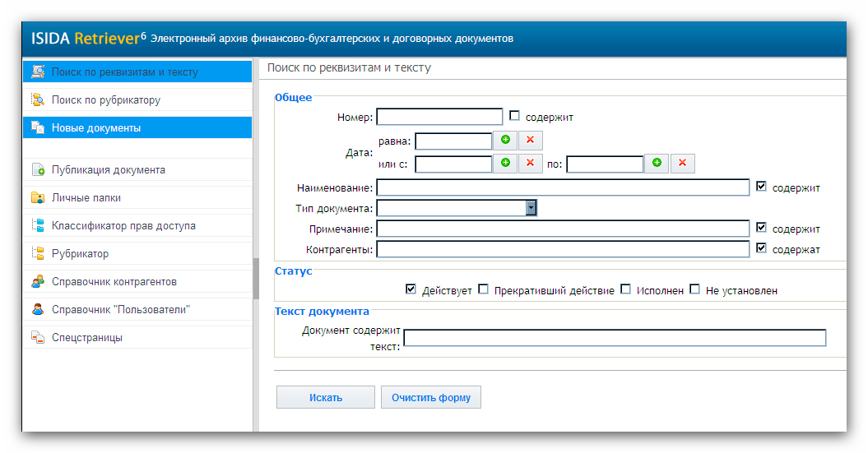Click the green add icon next to 'равна' date
This screenshot has width=868, height=453.
pyautogui.click(x=505, y=140)
